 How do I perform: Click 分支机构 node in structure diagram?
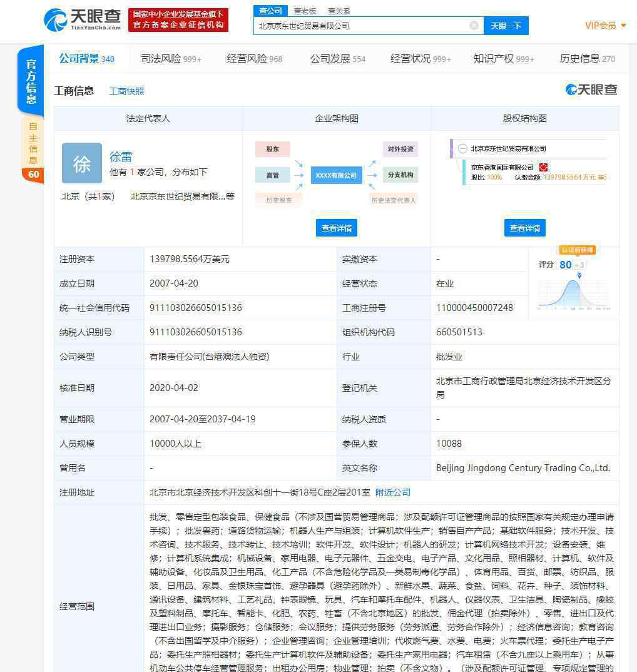point(400,175)
